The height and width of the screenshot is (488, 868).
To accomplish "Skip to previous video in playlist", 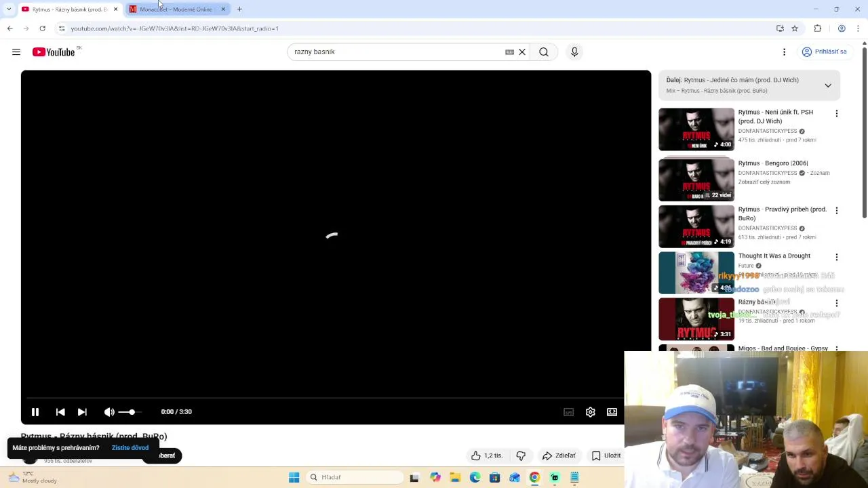I will pos(60,411).
